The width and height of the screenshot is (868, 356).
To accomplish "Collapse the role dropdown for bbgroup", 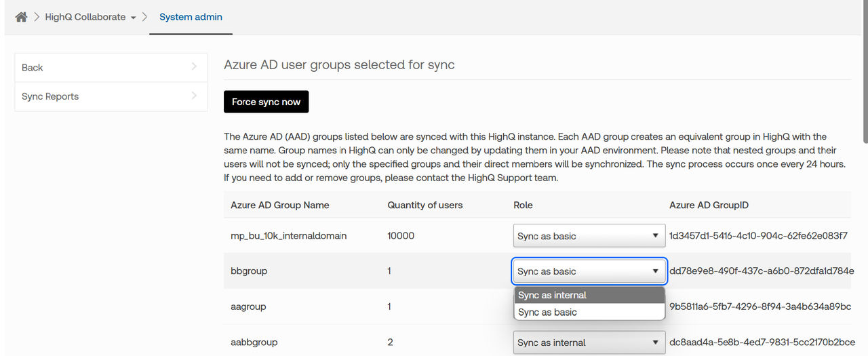I will coord(589,271).
